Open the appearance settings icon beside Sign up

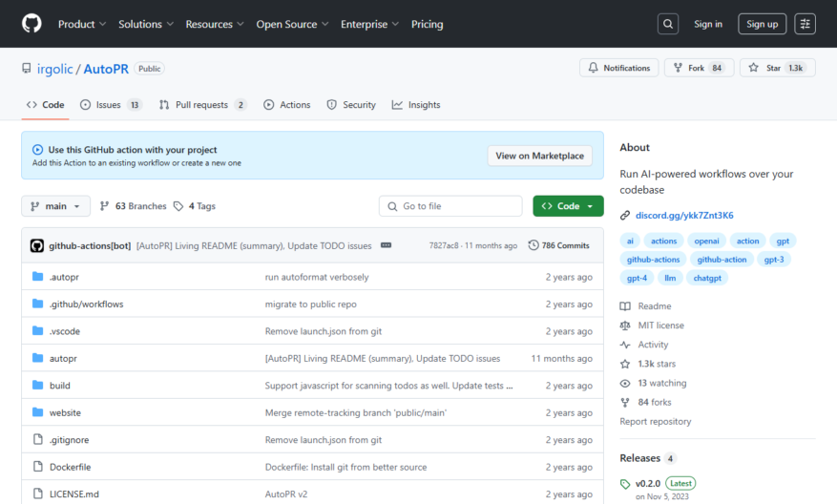pos(805,24)
